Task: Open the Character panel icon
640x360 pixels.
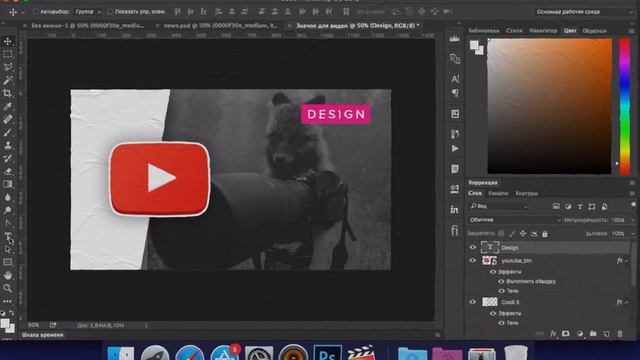Action: (x=455, y=78)
